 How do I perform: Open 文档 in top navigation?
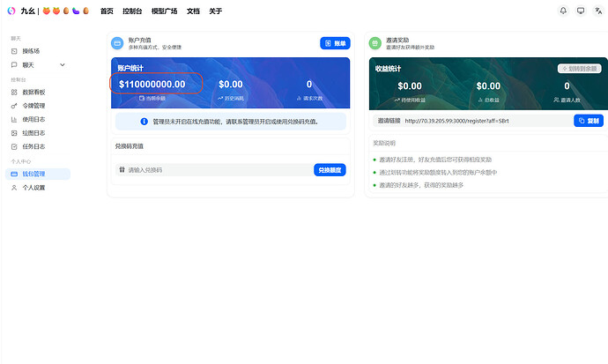[x=193, y=11]
